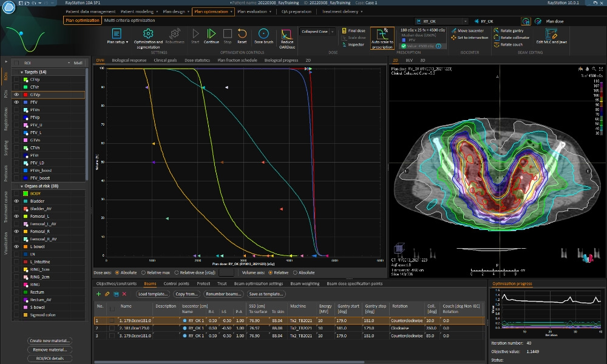Click the beams table horizontal scrollbar
This screenshot has height=364, width=607.
[x=229, y=362]
